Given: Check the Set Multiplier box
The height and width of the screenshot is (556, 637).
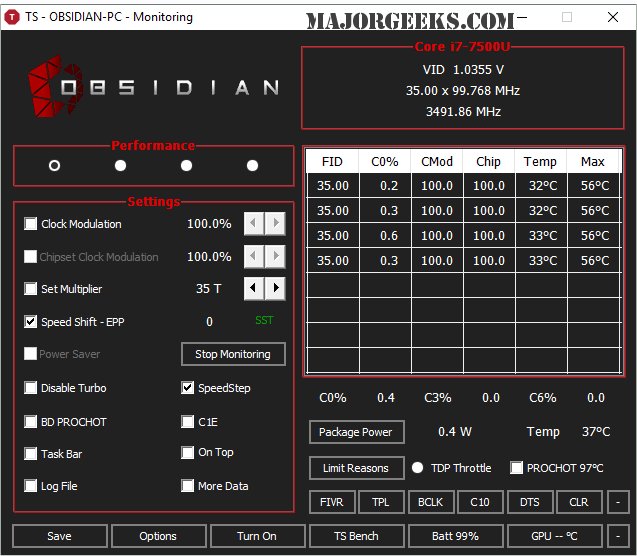Looking at the screenshot, I should 30,289.
